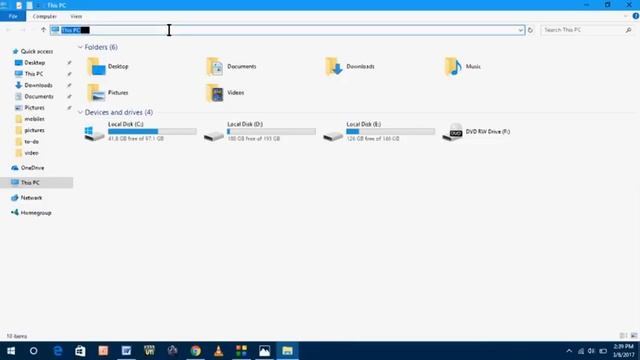Open the File menu
This screenshot has width=640, height=360.
13,16
